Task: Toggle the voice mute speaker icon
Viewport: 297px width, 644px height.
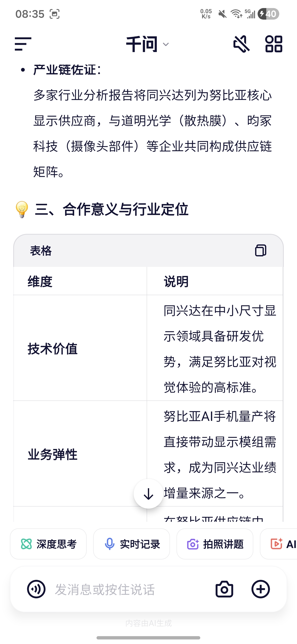Action: [x=241, y=44]
